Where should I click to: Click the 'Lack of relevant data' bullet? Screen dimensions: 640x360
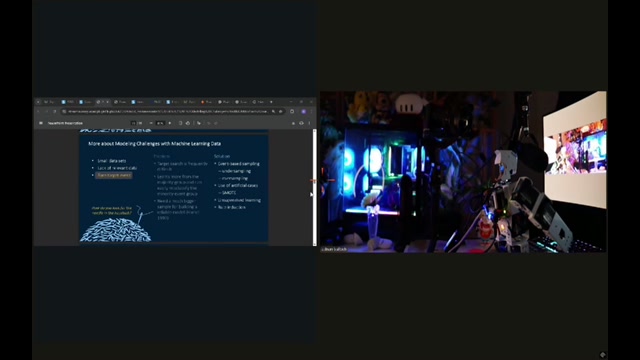tap(117, 168)
